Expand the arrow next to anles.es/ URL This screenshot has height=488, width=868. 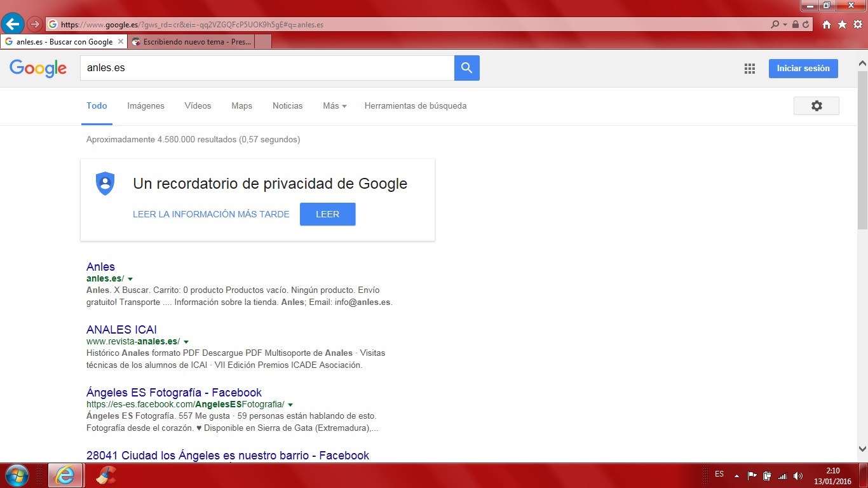coord(130,279)
